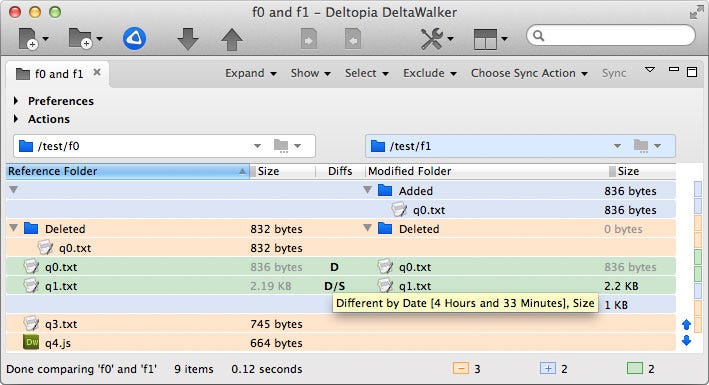Collapse the left Deleted folder

[14, 228]
